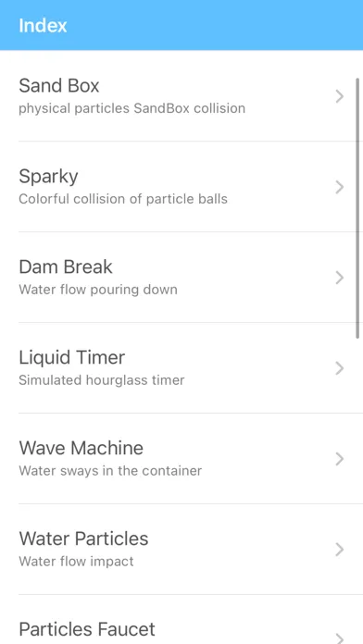Screen dimensions: 363x644
Task: Click the vertical scrollbar thumb
Action: 357,208
